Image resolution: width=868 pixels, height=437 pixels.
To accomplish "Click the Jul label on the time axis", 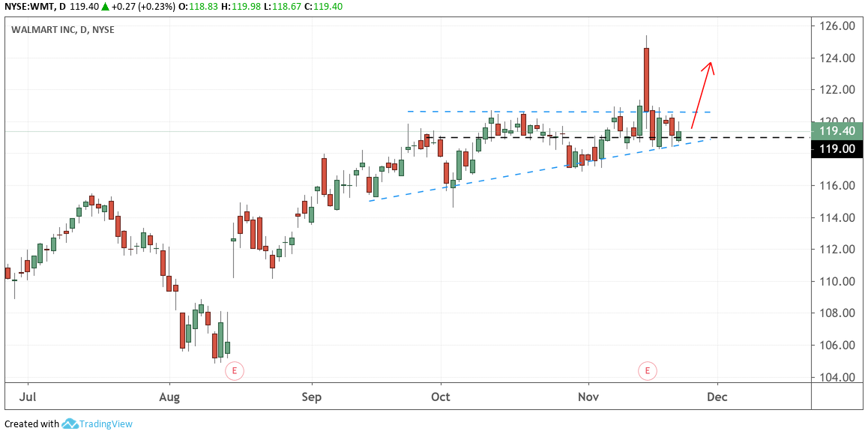I will point(27,396).
